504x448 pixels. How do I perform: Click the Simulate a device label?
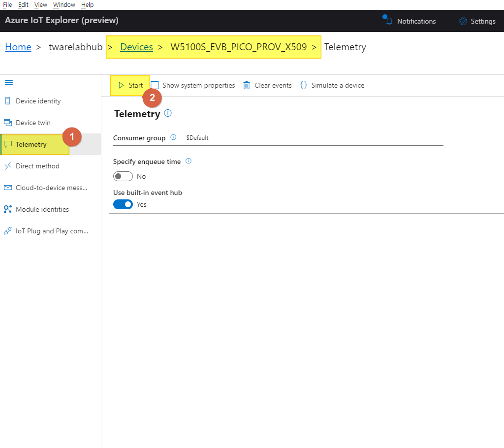coord(338,85)
